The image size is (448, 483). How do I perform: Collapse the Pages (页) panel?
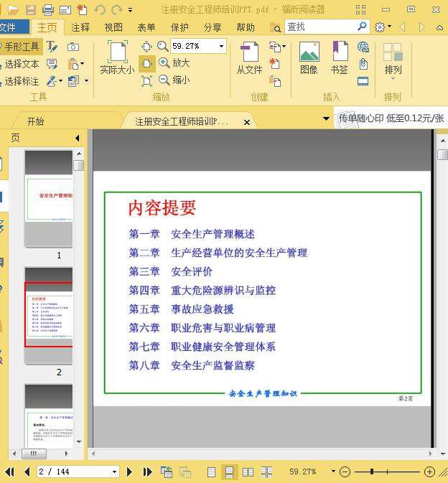77,139
